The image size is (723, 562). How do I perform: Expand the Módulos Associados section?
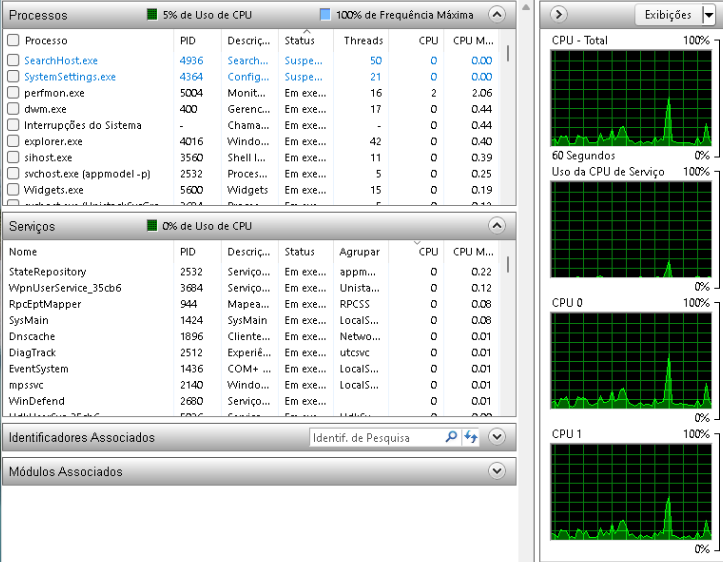(x=496, y=471)
